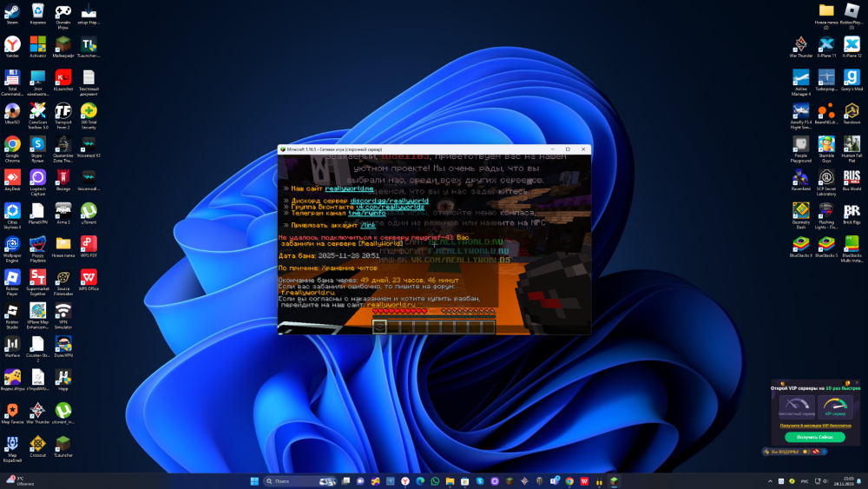Open the Steam desktop shortcut
868x489 pixels.
pyautogui.click(x=12, y=13)
